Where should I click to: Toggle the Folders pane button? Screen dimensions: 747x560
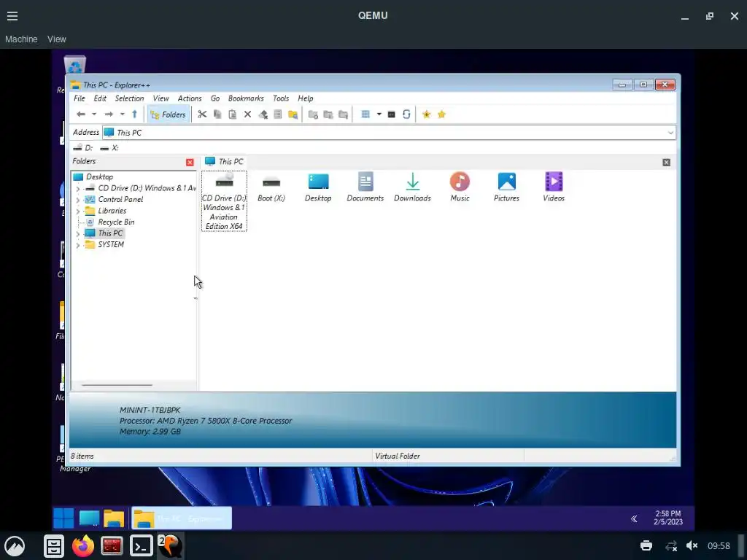pyautogui.click(x=168, y=114)
